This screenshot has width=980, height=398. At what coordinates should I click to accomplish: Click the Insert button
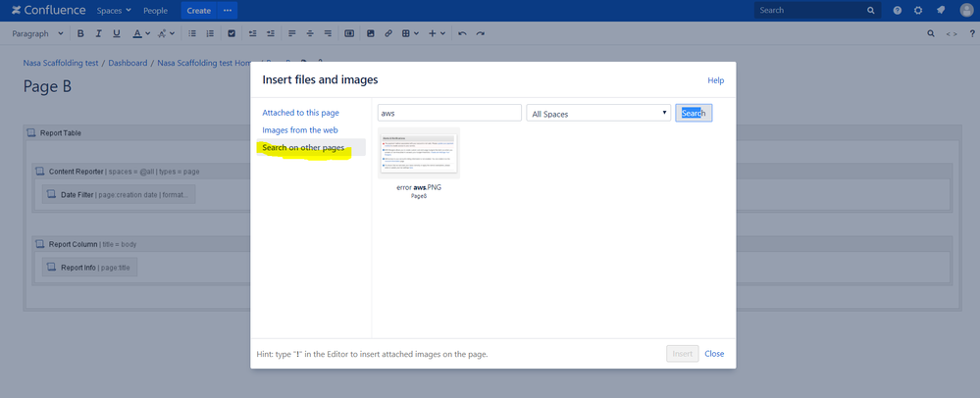tap(683, 354)
